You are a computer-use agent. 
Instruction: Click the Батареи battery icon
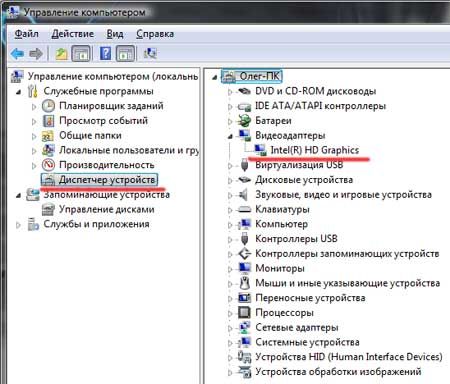click(244, 121)
